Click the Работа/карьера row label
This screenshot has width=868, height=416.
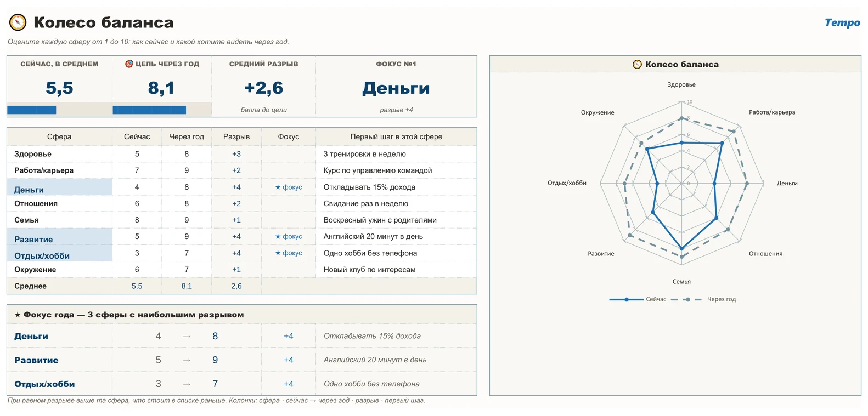click(x=44, y=170)
